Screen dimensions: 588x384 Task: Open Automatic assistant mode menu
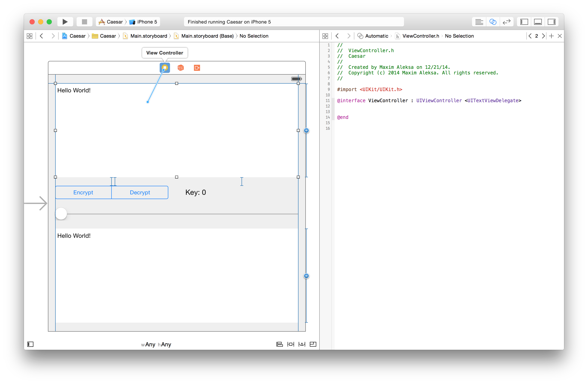(x=373, y=36)
